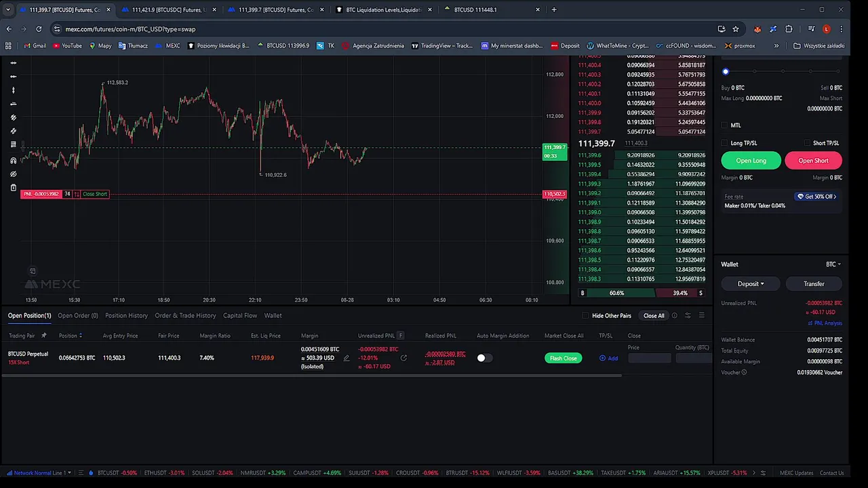Select the vertical line drawing tool
The width and height of the screenshot is (868, 488).
click(14, 90)
